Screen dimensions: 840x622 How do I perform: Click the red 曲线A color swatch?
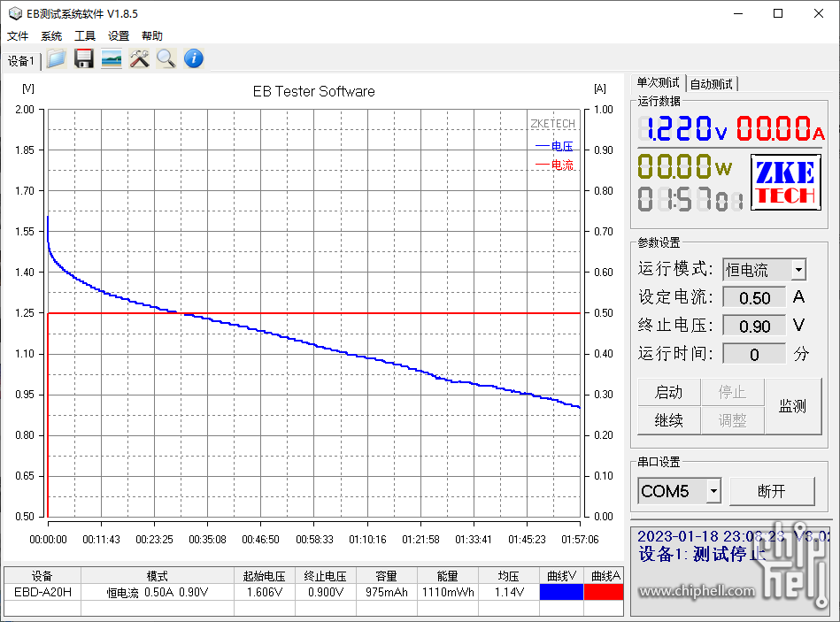[x=604, y=592]
